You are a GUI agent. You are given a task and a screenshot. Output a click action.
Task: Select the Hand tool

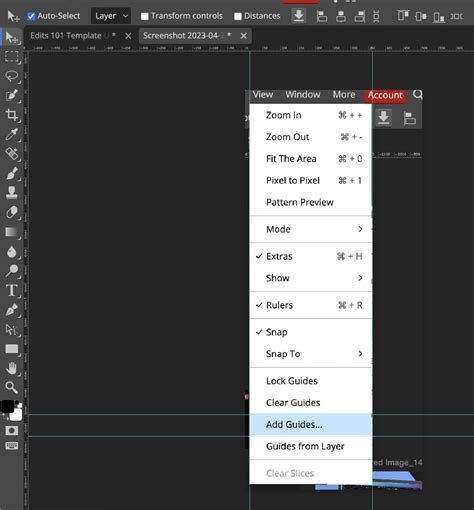[x=12, y=368]
